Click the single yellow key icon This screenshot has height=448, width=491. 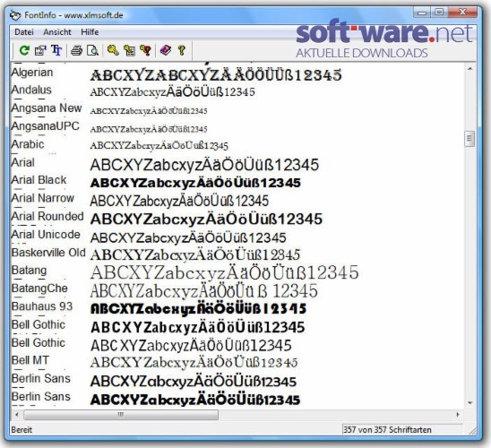pos(113,50)
